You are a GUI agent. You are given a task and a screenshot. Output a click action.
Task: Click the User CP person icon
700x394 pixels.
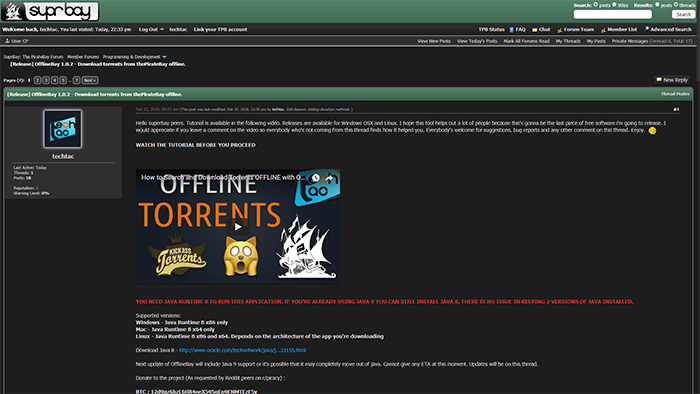coord(7,41)
